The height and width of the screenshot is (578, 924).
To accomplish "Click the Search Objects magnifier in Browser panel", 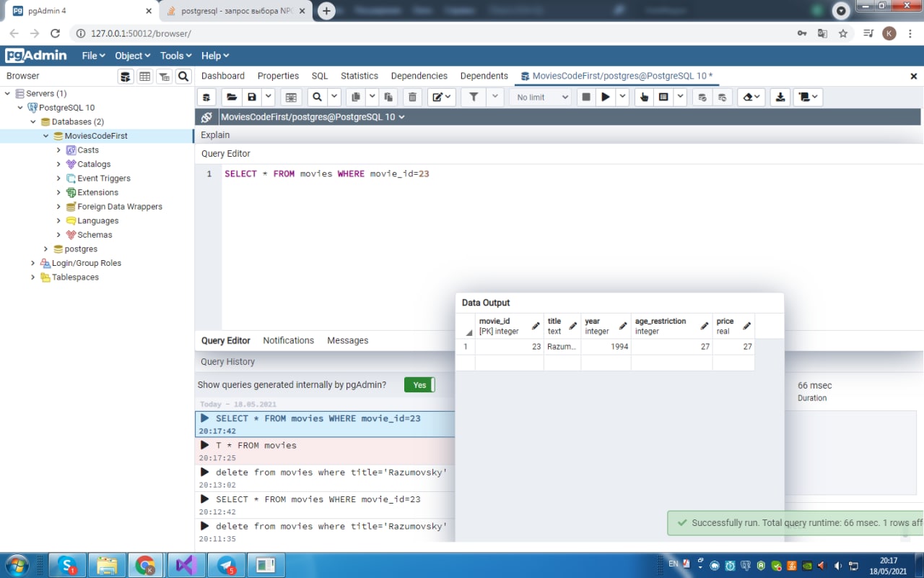I will coord(183,77).
